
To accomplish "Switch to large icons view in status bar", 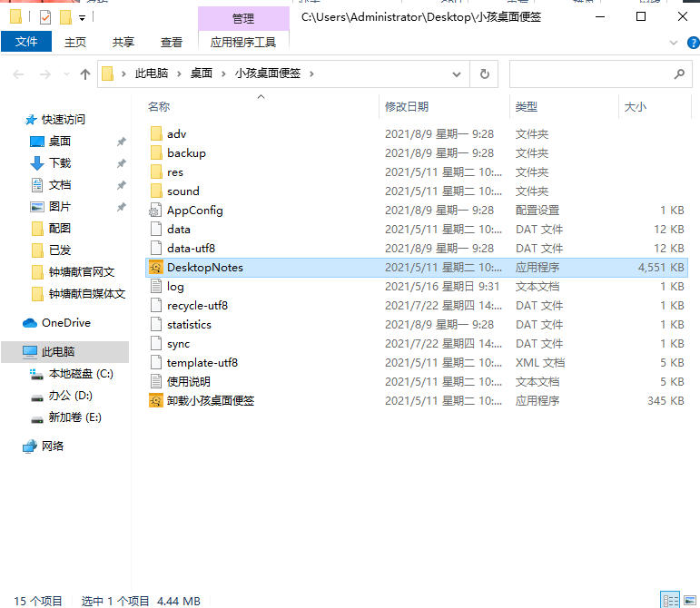I will (x=688, y=600).
